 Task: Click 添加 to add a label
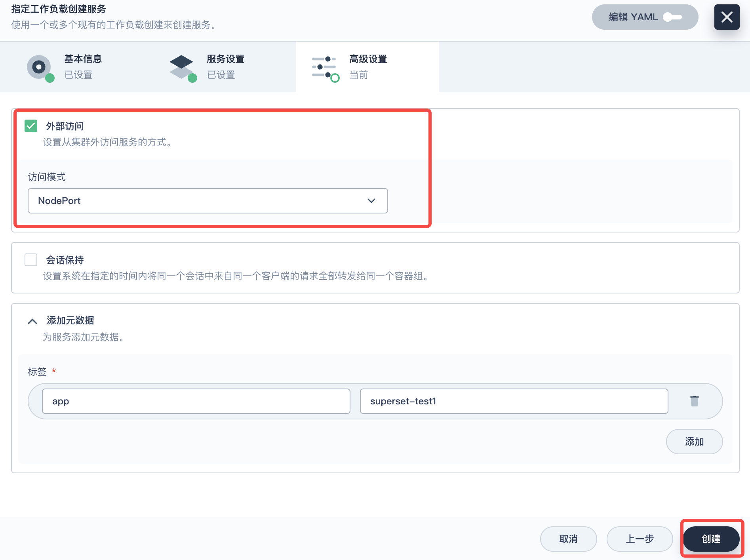pyautogui.click(x=694, y=442)
